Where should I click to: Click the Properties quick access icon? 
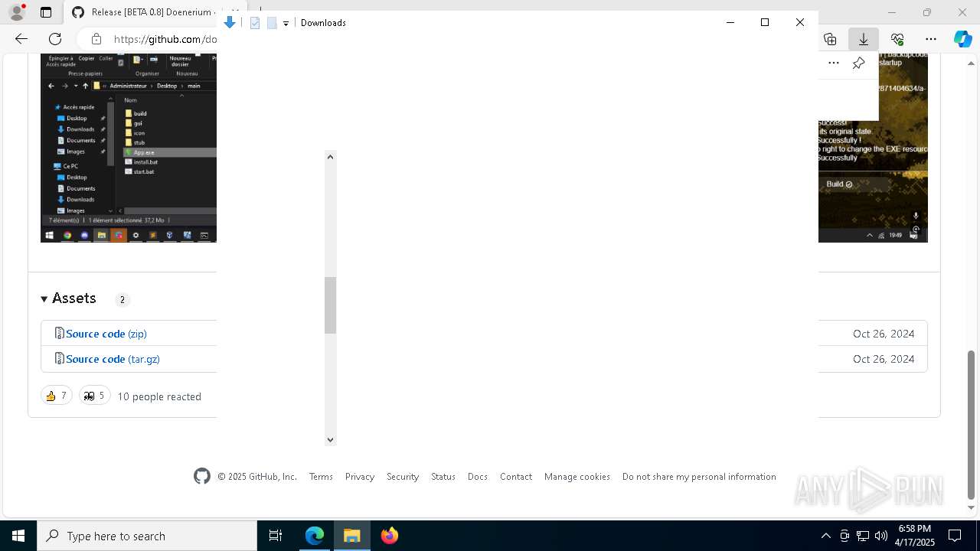coord(255,23)
